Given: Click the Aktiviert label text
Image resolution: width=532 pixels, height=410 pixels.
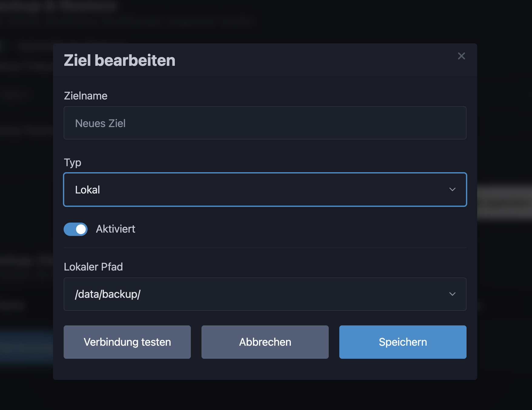Looking at the screenshot, I should coord(115,229).
